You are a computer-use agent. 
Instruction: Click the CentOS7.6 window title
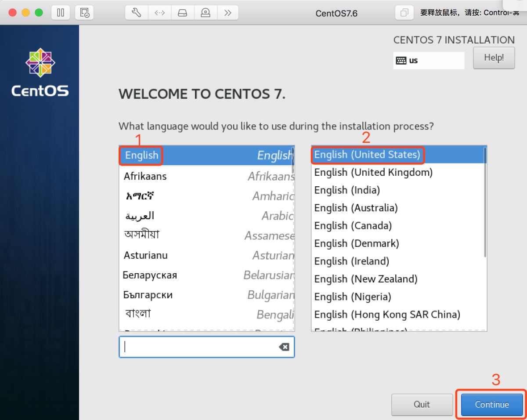336,13
